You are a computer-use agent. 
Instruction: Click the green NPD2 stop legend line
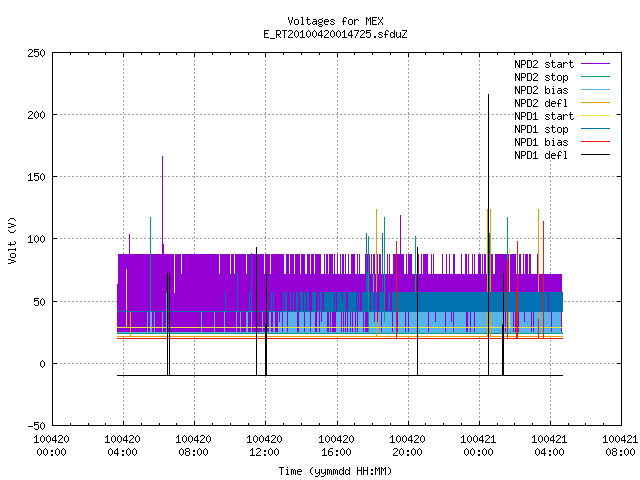tap(595, 77)
